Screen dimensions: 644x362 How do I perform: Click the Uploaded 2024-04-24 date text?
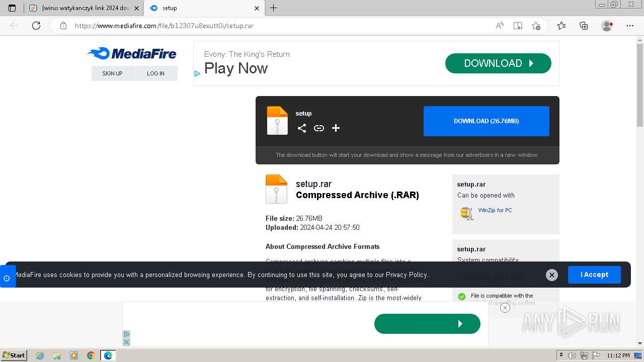tap(312, 227)
